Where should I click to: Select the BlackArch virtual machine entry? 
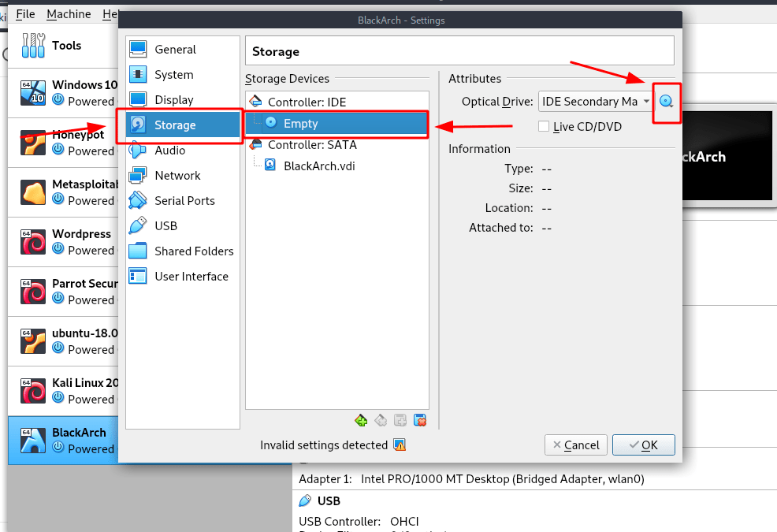[x=63, y=441]
